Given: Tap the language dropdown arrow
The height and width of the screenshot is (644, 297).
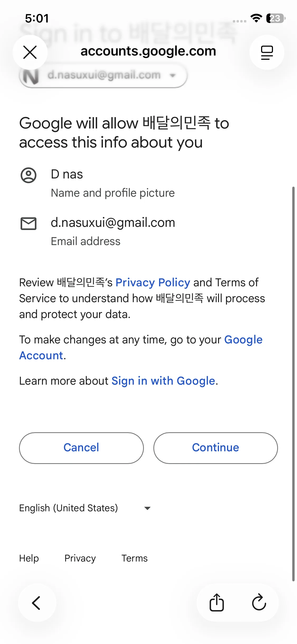Looking at the screenshot, I should pos(147,508).
